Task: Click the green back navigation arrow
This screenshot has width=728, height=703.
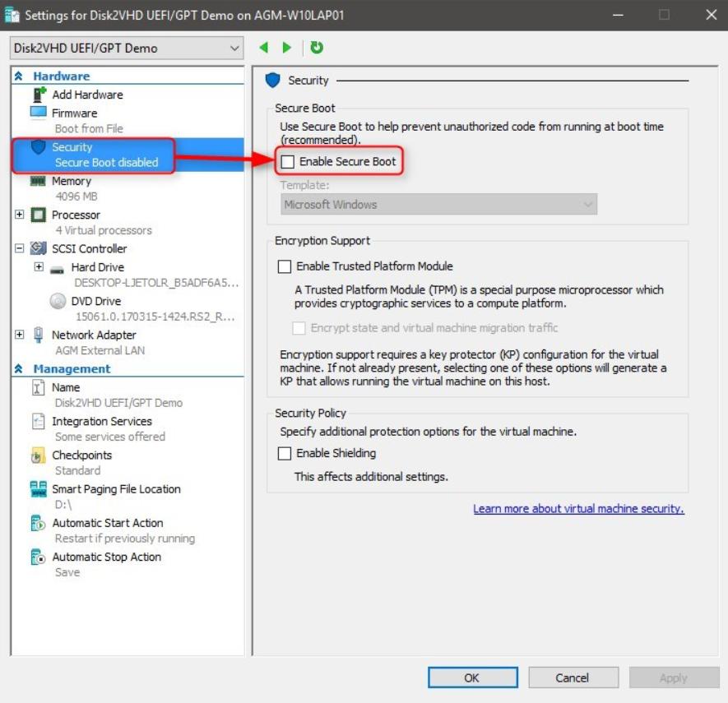Action: (264, 48)
